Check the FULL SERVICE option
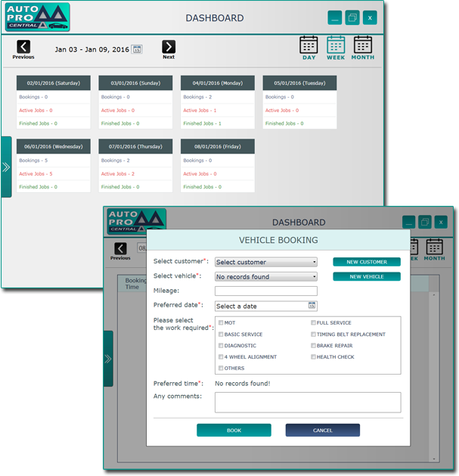Image resolution: width=459 pixels, height=476 pixels. click(313, 322)
